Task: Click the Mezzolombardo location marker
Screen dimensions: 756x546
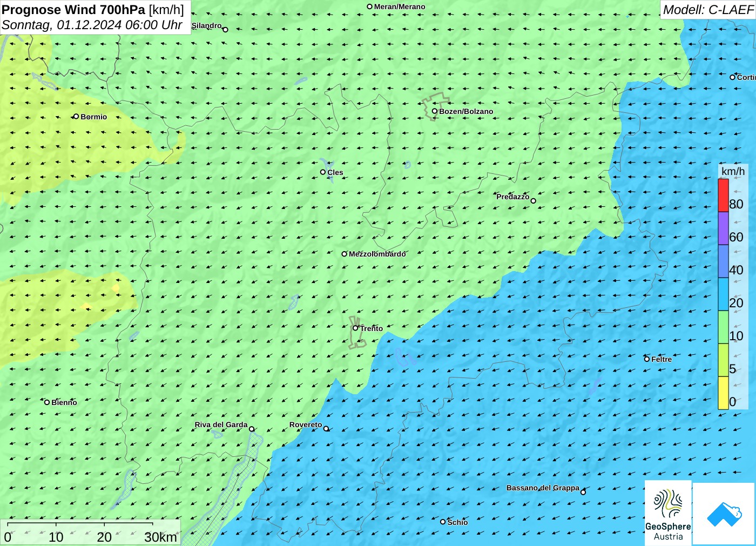Action: 344,254
